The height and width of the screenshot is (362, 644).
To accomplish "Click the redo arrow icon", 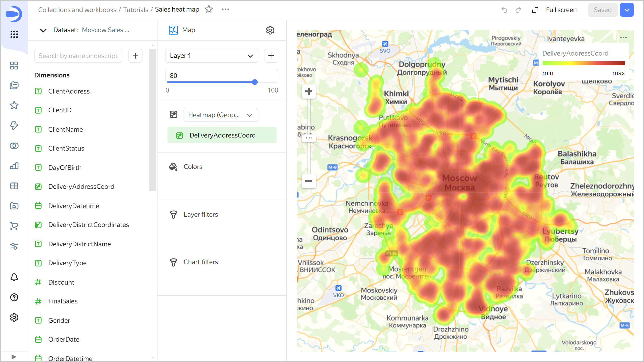I will pyautogui.click(x=518, y=10).
